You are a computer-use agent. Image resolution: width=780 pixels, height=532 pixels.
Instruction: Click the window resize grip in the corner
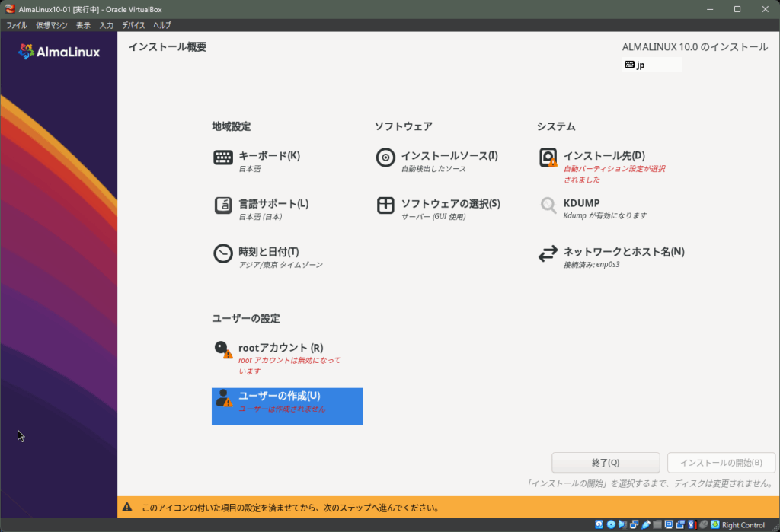pyautogui.click(x=775, y=527)
